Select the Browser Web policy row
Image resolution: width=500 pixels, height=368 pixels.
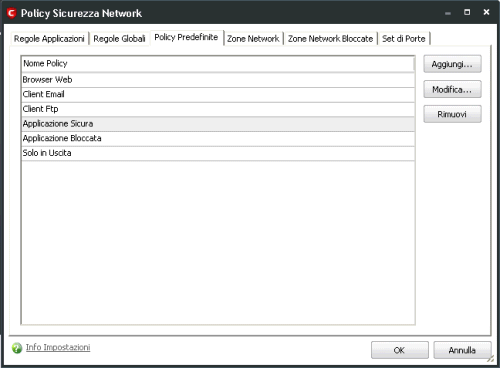(x=218, y=80)
